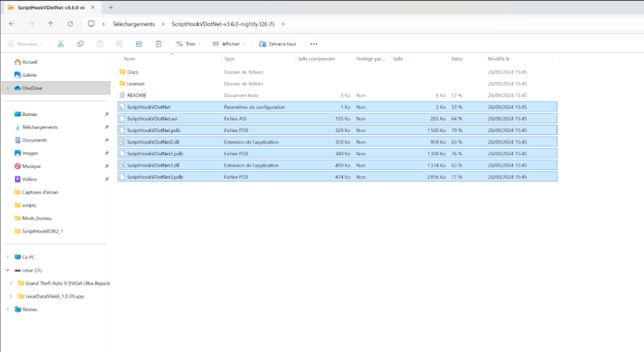Image resolution: width=644 pixels, height=352 pixels.
Task: Click the Copy icon in toolbar
Action: pos(80,44)
